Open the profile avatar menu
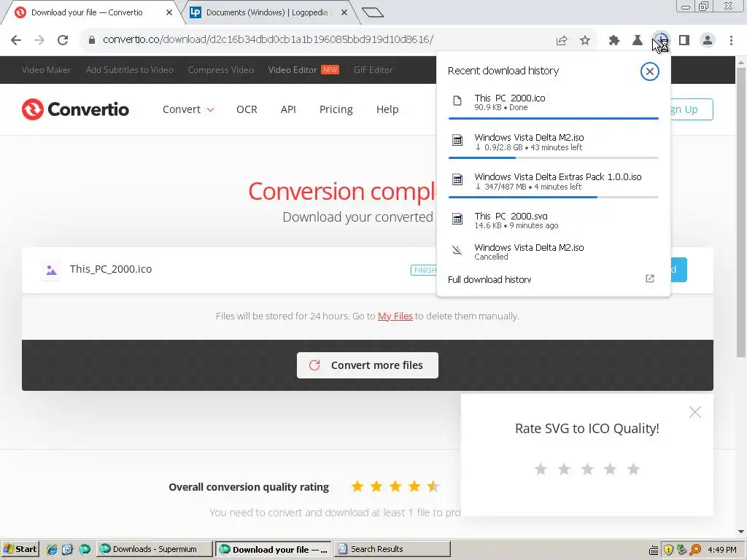The image size is (747, 560). [x=708, y=41]
